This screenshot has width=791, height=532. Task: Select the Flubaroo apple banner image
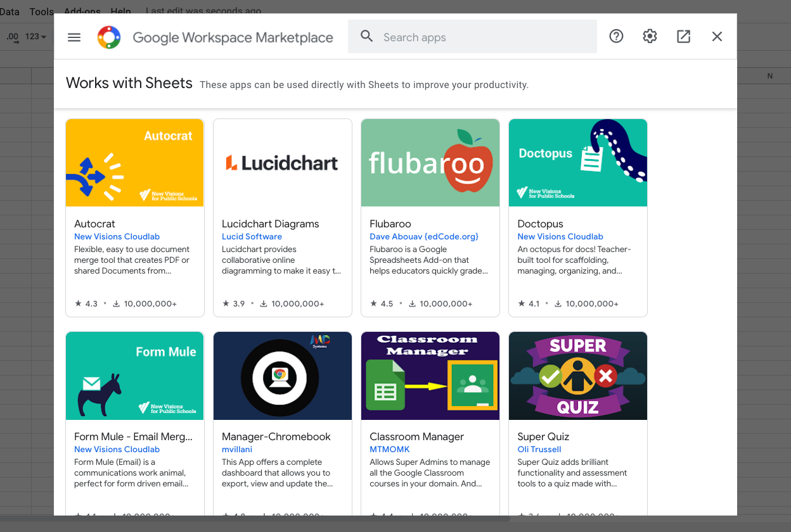click(x=430, y=163)
